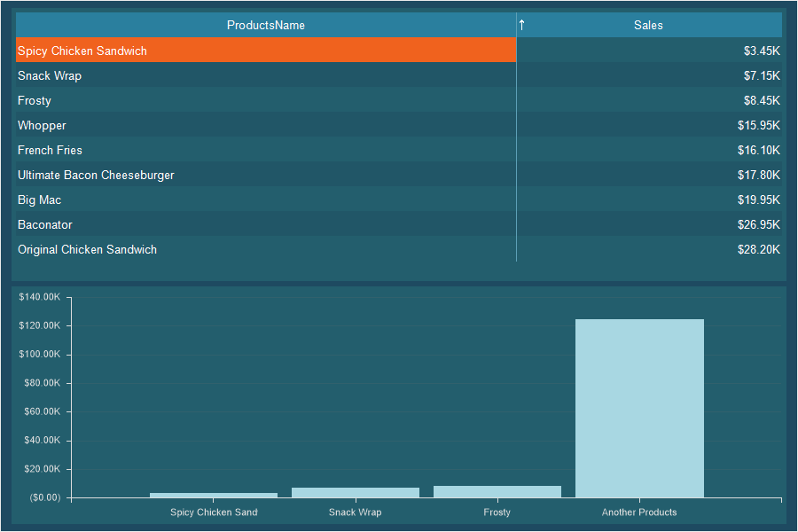The image size is (798, 532).
Task: Select the Snack Wrap product name
Action: pos(50,75)
